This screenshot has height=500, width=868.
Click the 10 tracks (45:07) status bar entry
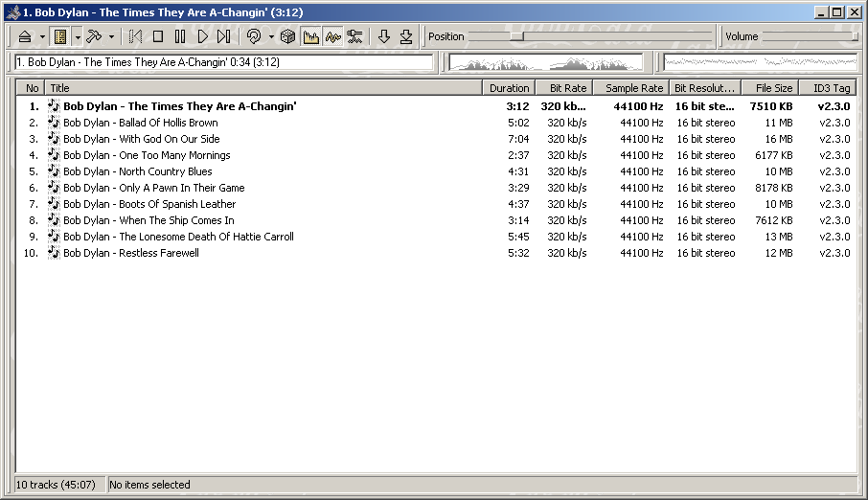pos(58,485)
